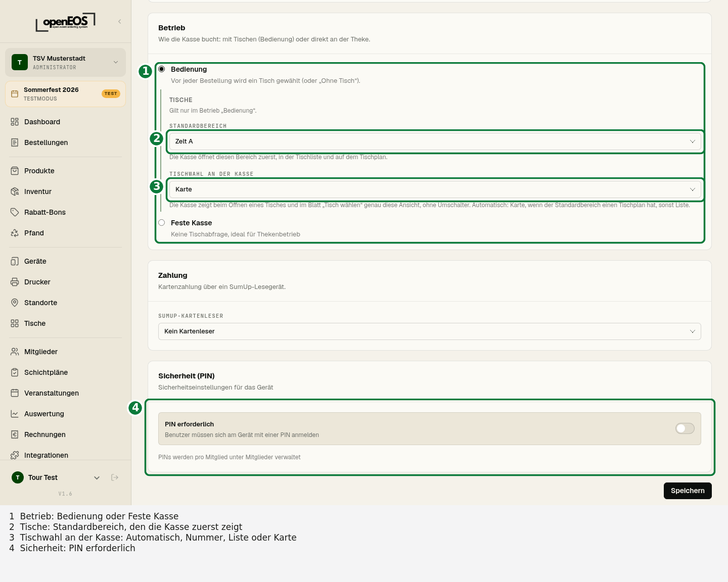Screen dimensions: 728x582
Task: Click the version label V1.6
Action: (x=65, y=494)
